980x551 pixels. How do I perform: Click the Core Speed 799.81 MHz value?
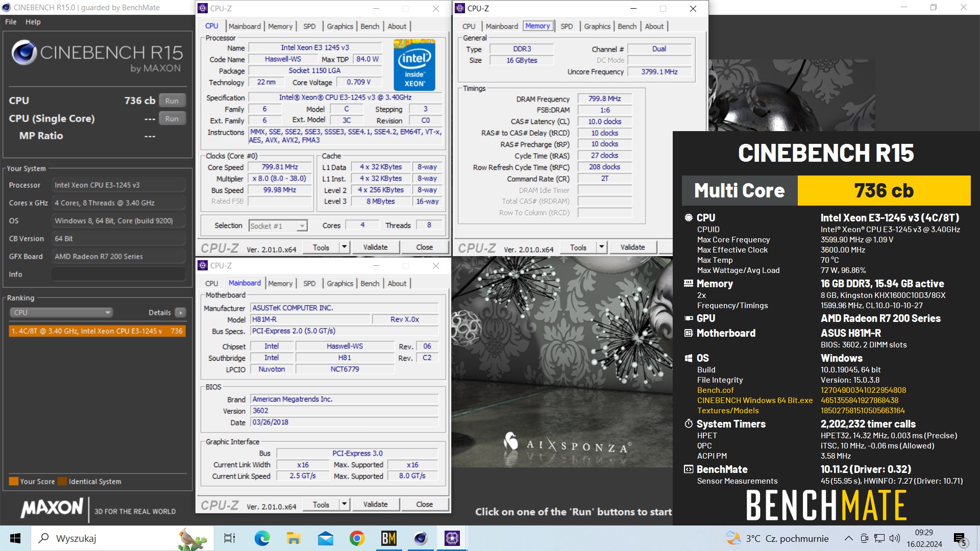280,167
